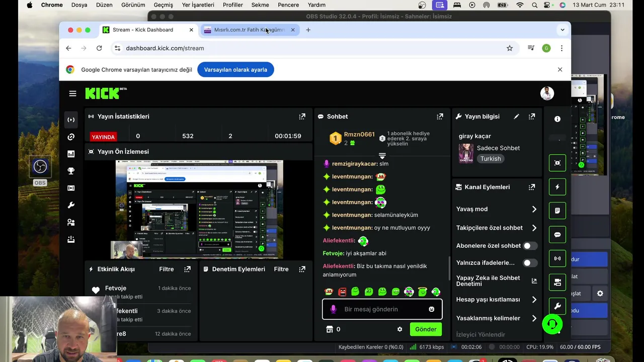Click the info icon in right rail
This screenshot has height=362, width=644.
[x=557, y=119]
